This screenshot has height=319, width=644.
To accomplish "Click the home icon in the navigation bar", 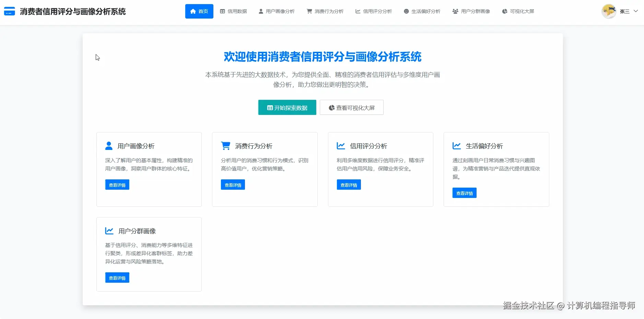I will (193, 11).
